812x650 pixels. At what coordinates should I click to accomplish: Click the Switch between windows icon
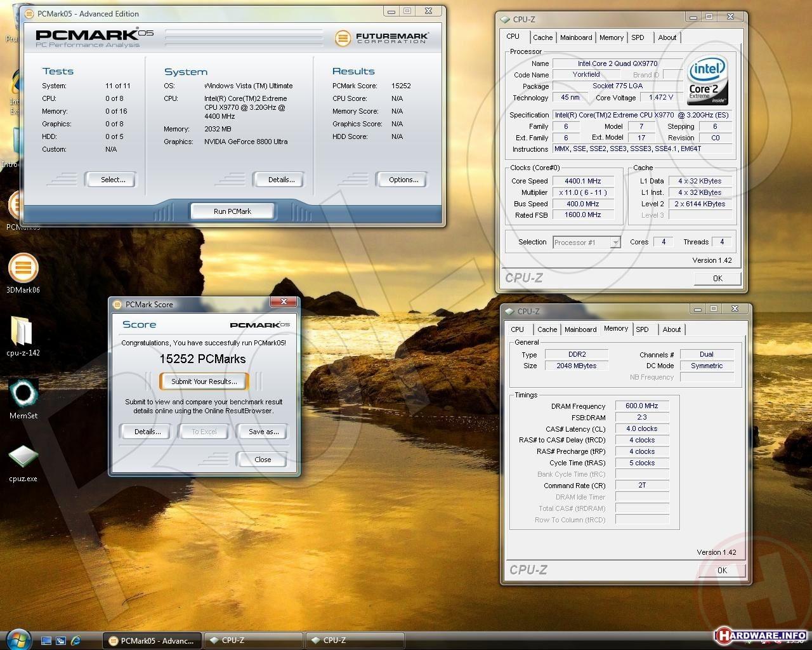point(61,640)
